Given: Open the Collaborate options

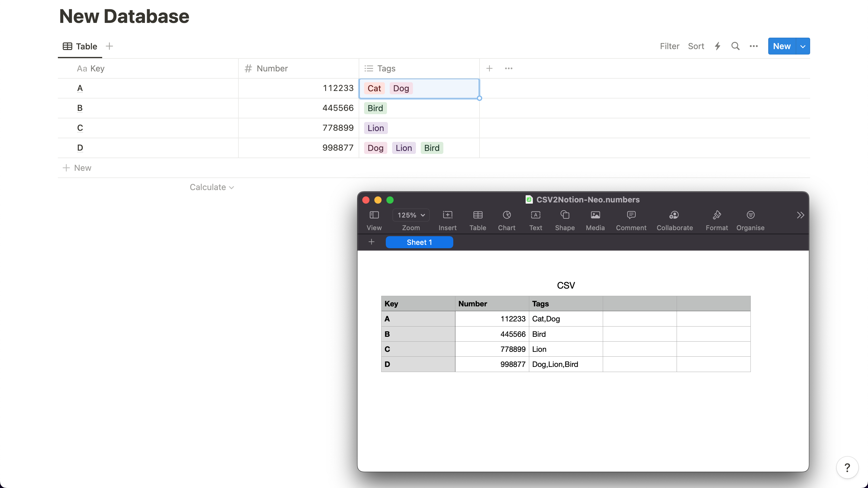Looking at the screenshot, I should coord(674,216).
